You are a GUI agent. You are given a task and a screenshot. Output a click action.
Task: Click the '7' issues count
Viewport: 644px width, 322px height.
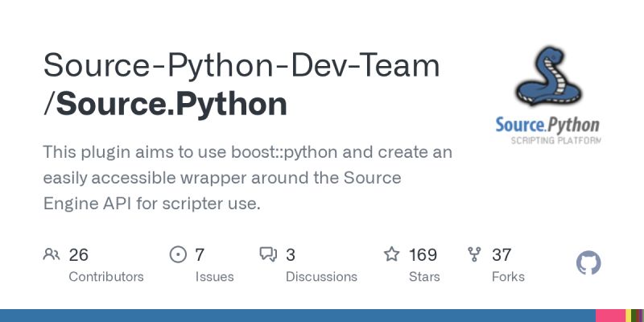tap(199, 255)
